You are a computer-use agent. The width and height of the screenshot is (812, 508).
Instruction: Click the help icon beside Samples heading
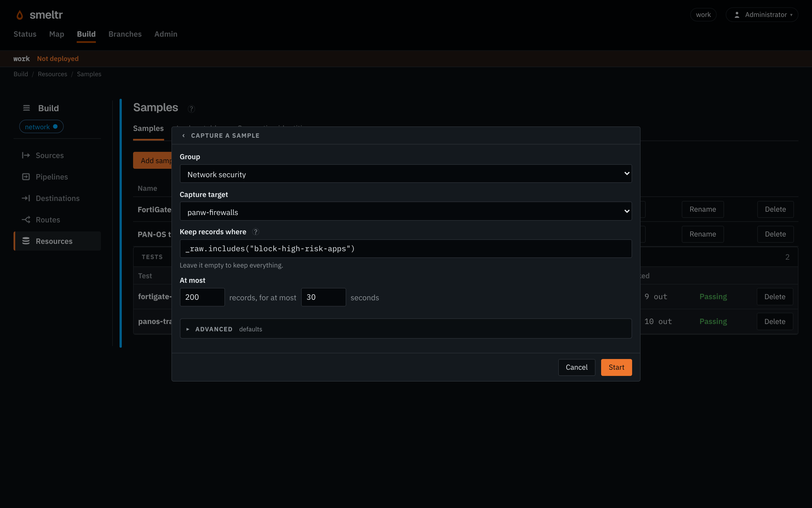point(191,109)
